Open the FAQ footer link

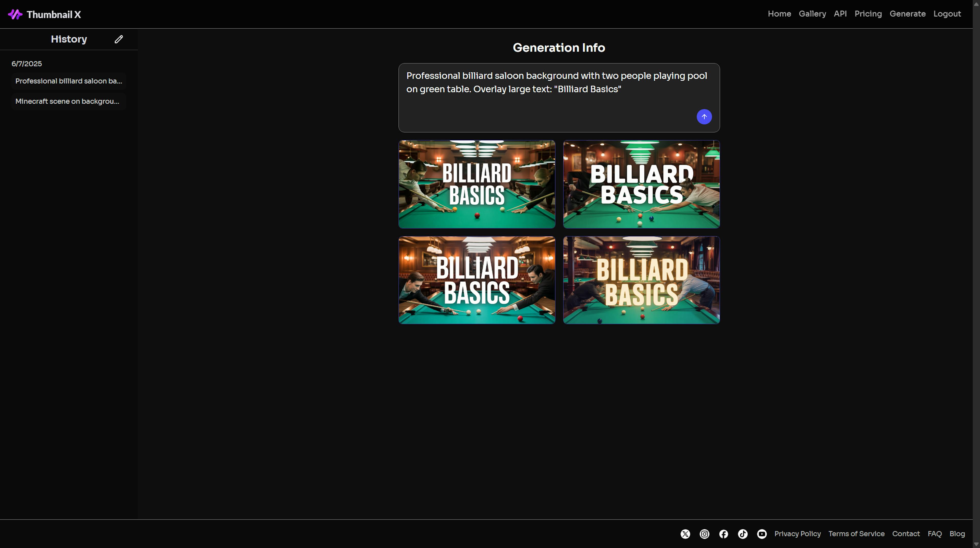point(934,534)
